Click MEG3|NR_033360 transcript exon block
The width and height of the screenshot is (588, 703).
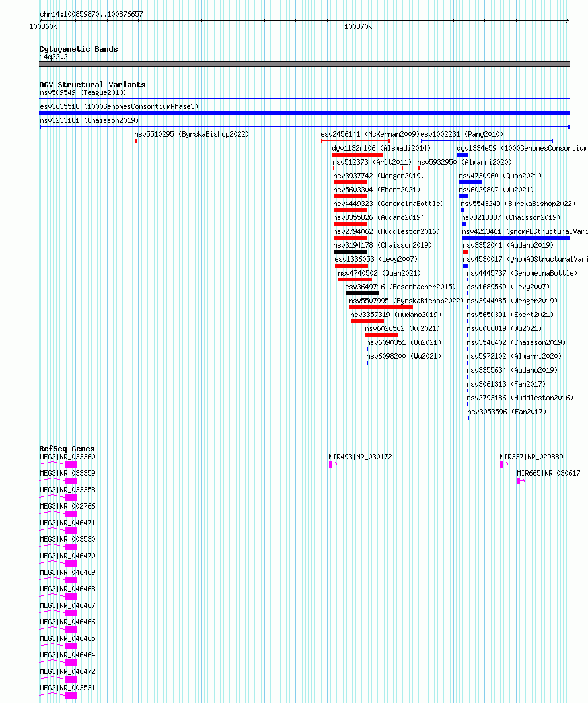71,464
